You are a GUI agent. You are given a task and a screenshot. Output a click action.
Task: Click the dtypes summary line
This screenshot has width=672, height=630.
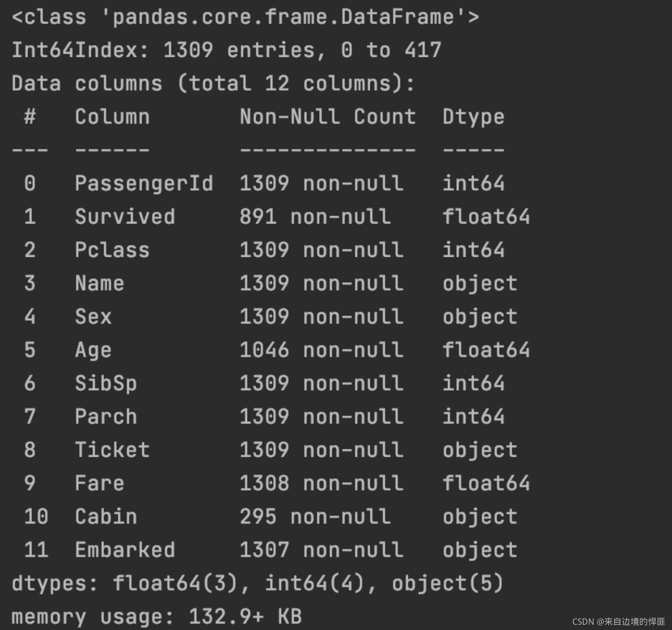pyautogui.click(x=258, y=583)
